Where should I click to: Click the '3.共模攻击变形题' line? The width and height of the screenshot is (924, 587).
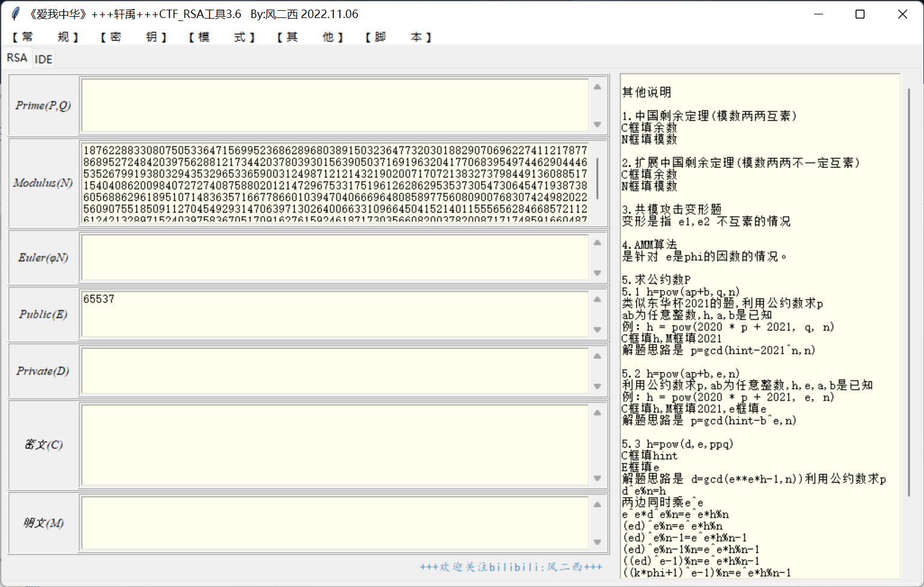click(x=672, y=209)
